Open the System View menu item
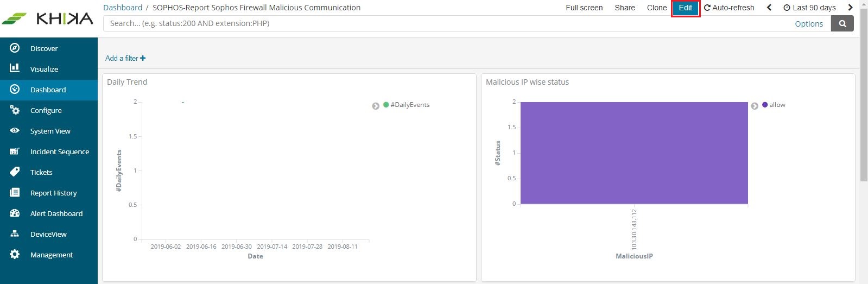Screen dimensions: 868x284 pyautogui.click(x=50, y=131)
